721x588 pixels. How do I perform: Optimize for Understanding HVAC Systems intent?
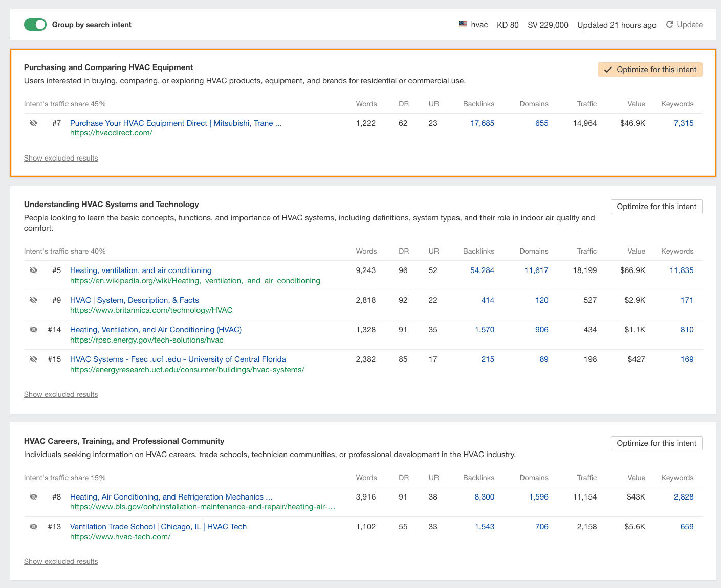(x=656, y=207)
